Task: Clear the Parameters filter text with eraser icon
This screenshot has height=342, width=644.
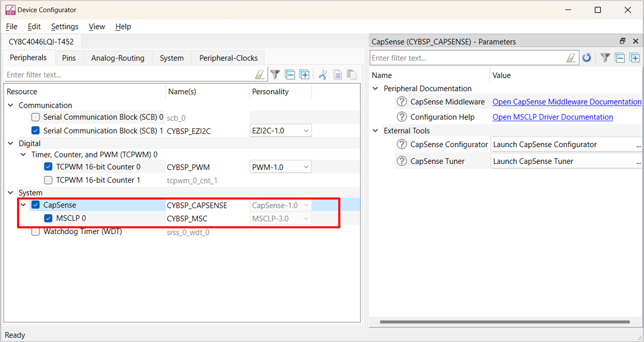Action: tap(571, 58)
